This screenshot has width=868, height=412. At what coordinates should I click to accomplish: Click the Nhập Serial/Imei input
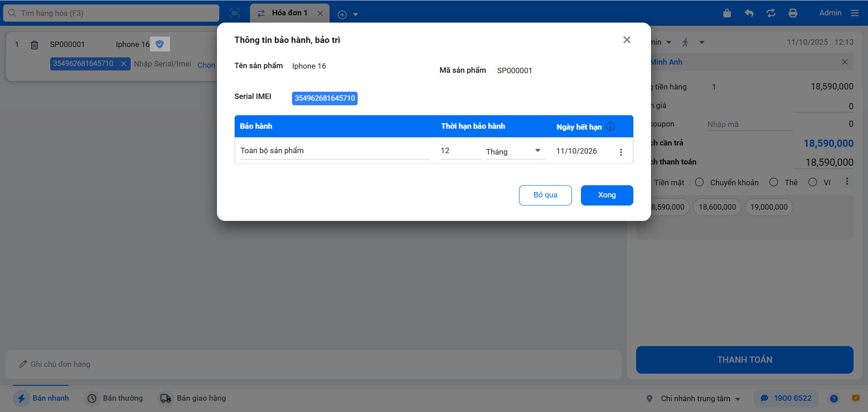click(162, 64)
